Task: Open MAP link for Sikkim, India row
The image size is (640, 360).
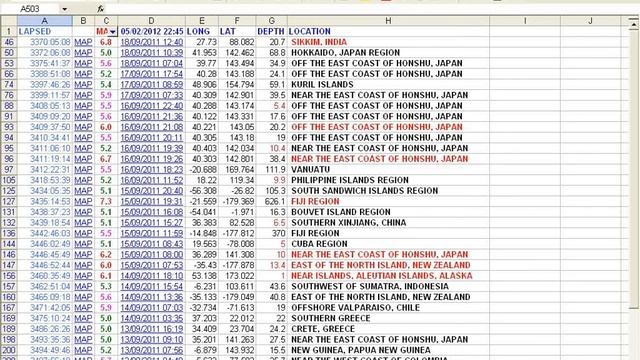Action: point(83,42)
